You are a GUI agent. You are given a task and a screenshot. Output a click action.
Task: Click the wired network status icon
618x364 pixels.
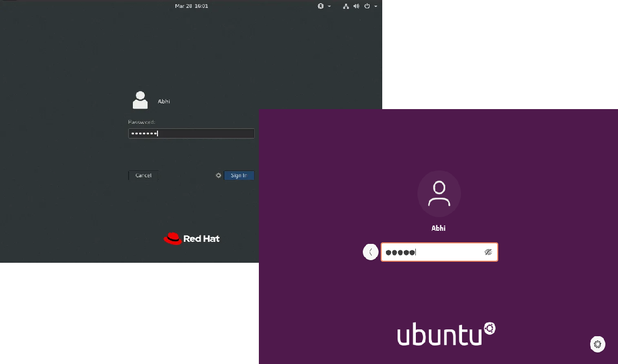pos(346,6)
